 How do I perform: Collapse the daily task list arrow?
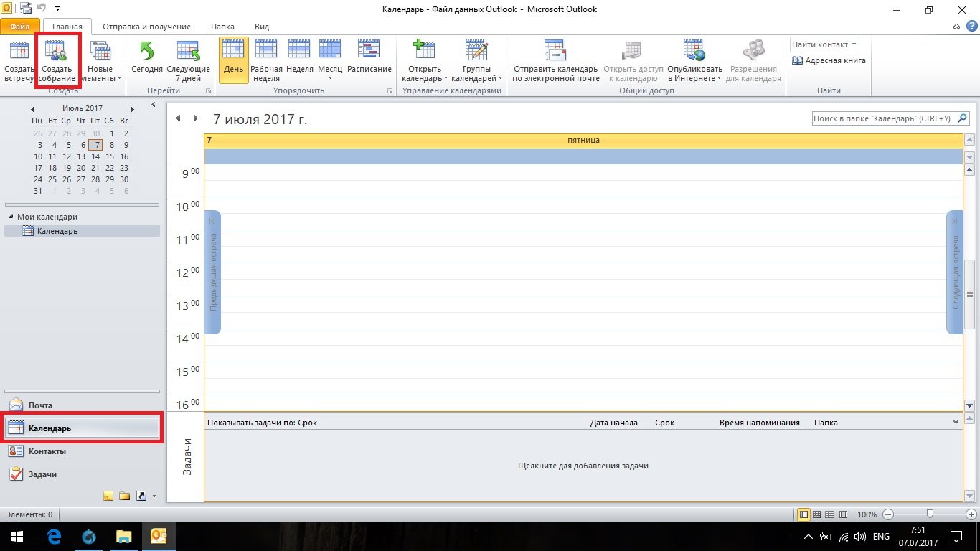[x=956, y=423]
